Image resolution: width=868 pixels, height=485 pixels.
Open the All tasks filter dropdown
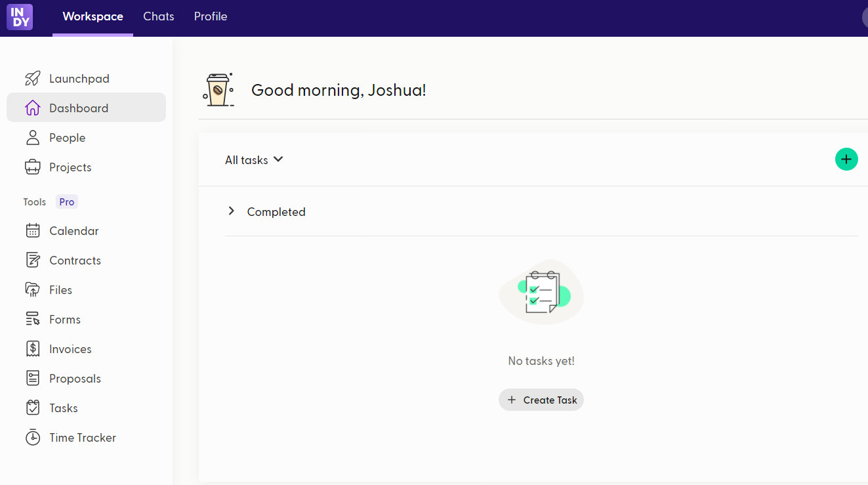pos(254,159)
